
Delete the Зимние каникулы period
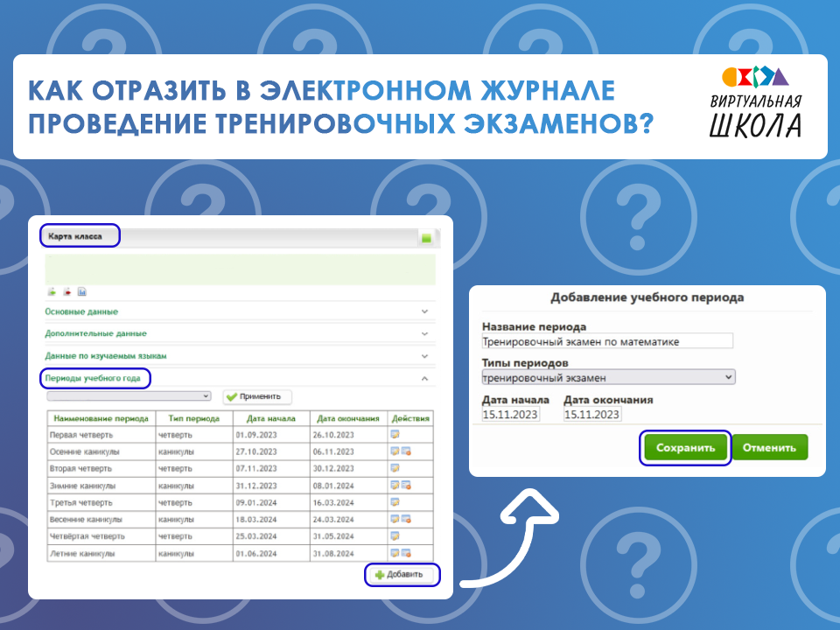coord(406,485)
